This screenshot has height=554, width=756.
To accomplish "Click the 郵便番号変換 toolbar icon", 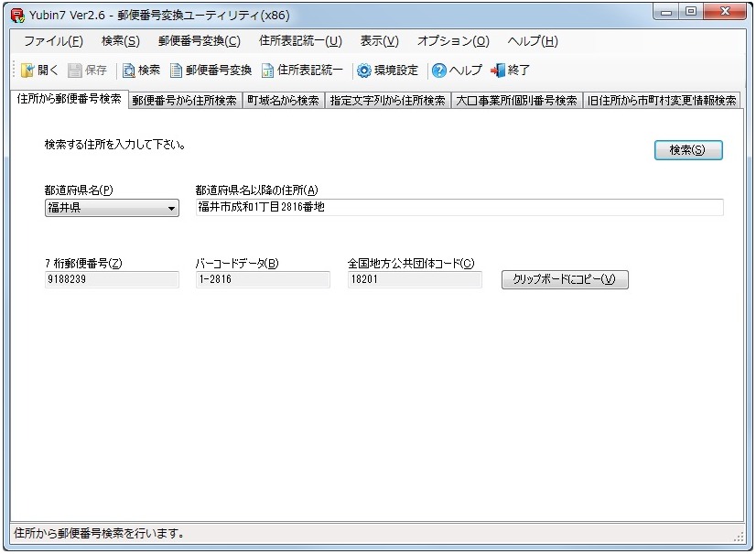I will [x=177, y=71].
